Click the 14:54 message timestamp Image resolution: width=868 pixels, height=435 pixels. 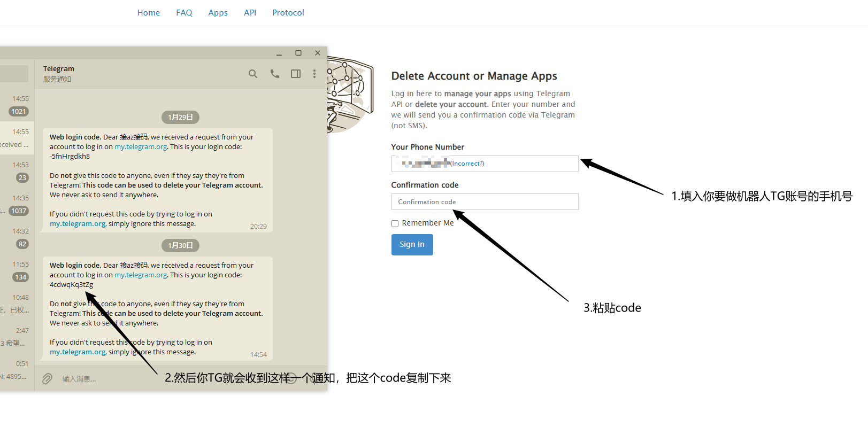click(258, 355)
